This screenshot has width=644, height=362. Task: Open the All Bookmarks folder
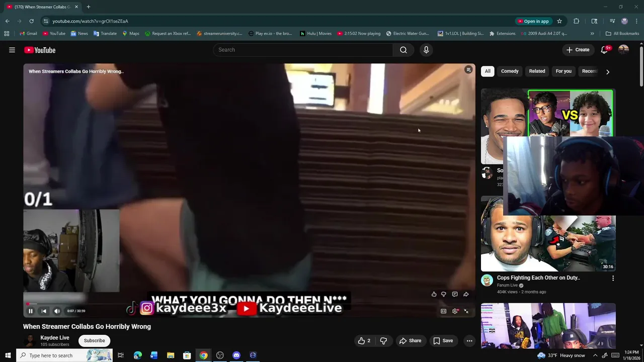click(622, 34)
